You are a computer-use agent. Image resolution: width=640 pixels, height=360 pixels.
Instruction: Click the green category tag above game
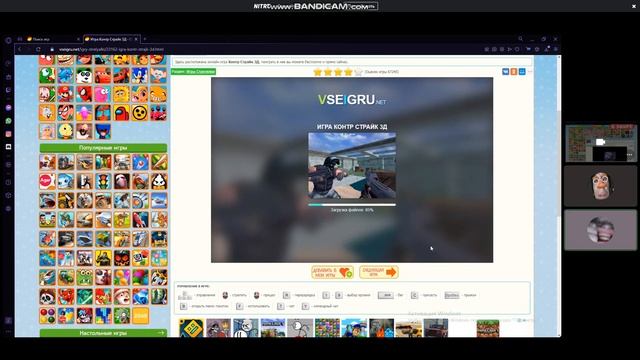tap(193, 71)
